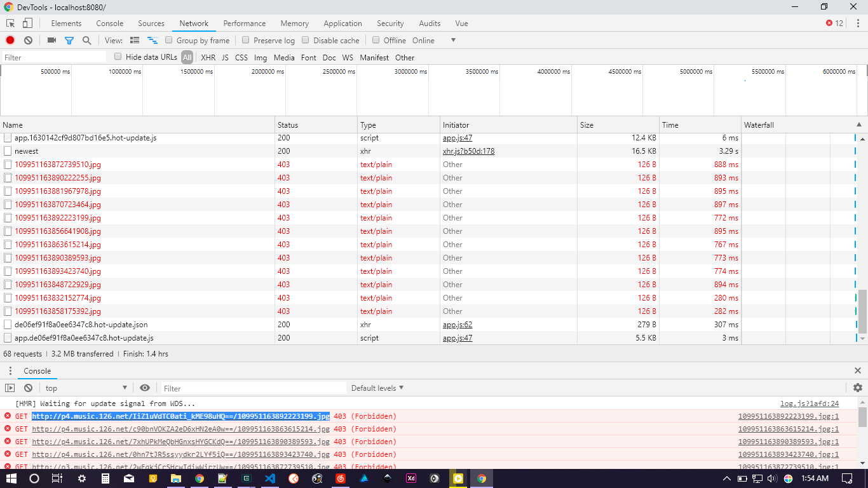Enable Group by frame checkbox
This screenshot has height=488, width=868.
coord(169,40)
